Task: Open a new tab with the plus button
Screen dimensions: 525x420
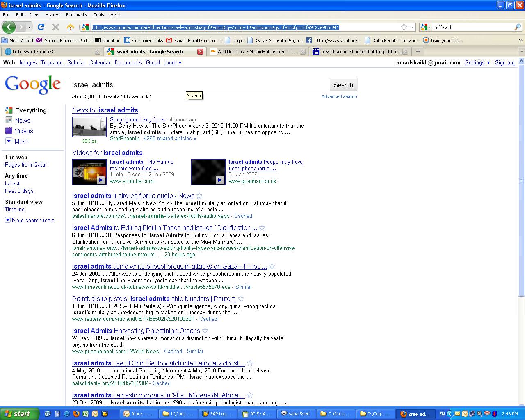Action: tap(418, 52)
